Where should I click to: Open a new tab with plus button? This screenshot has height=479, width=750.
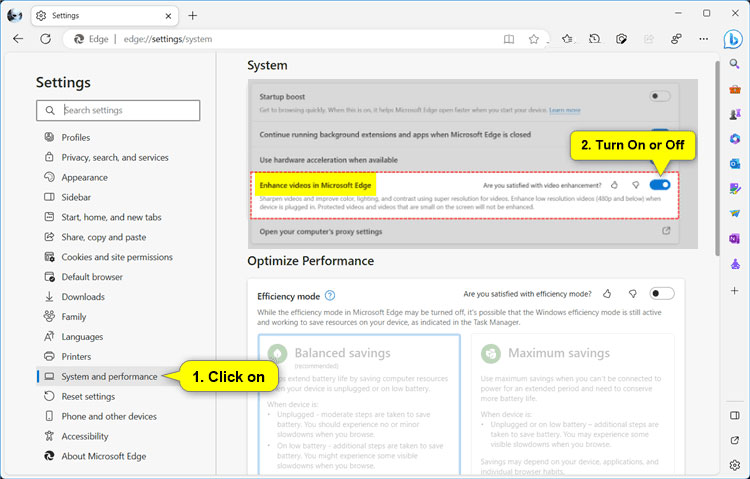click(192, 16)
